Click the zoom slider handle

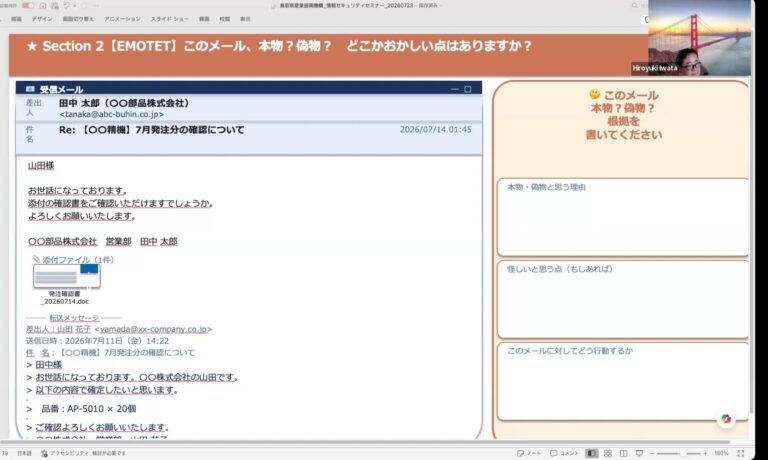682,453
